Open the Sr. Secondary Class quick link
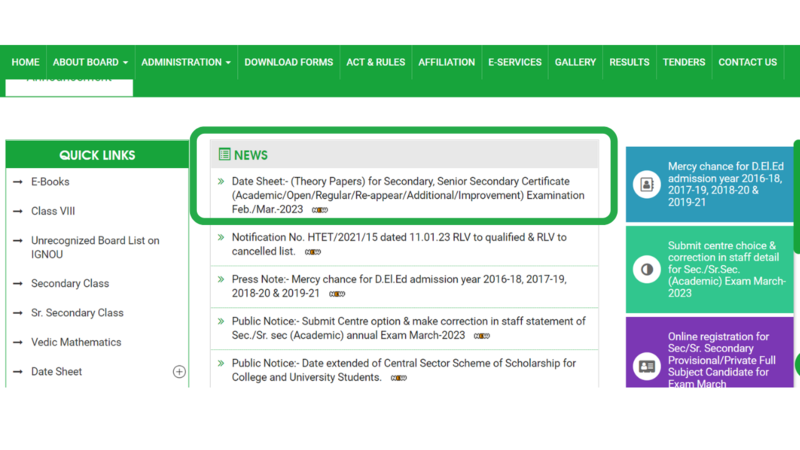The height and width of the screenshot is (450, 800). point(77,313)
